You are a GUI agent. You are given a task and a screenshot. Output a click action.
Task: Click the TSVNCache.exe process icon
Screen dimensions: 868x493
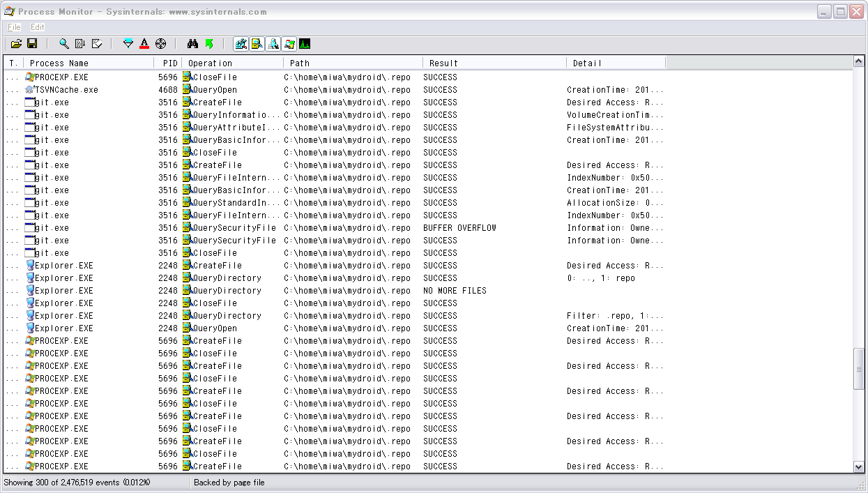tap(29, 90)
